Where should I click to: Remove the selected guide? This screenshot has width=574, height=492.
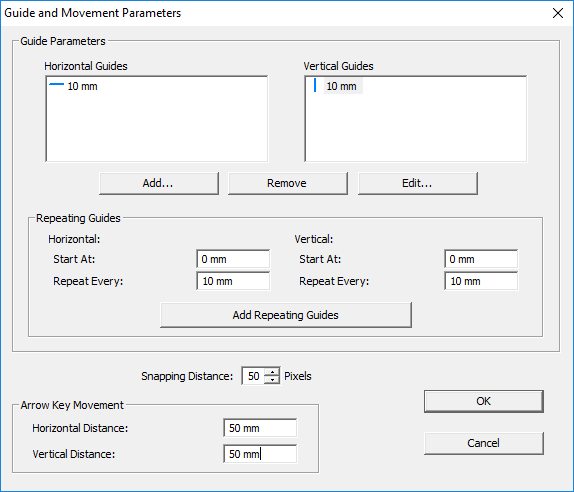pos(288,183)
